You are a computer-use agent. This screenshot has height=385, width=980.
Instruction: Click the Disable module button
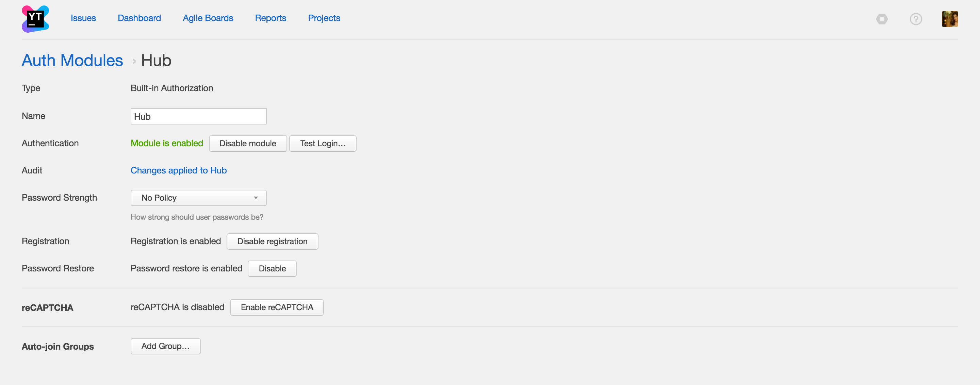coord(248,143)
